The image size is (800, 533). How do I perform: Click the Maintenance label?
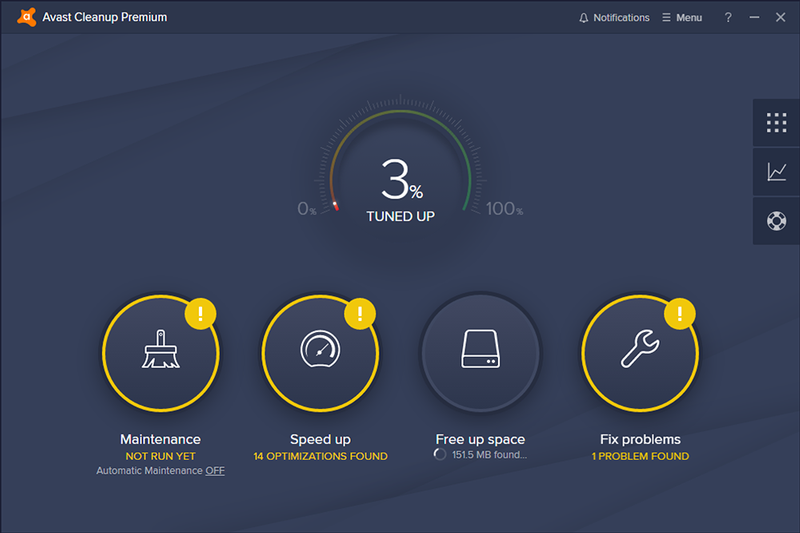160,439
